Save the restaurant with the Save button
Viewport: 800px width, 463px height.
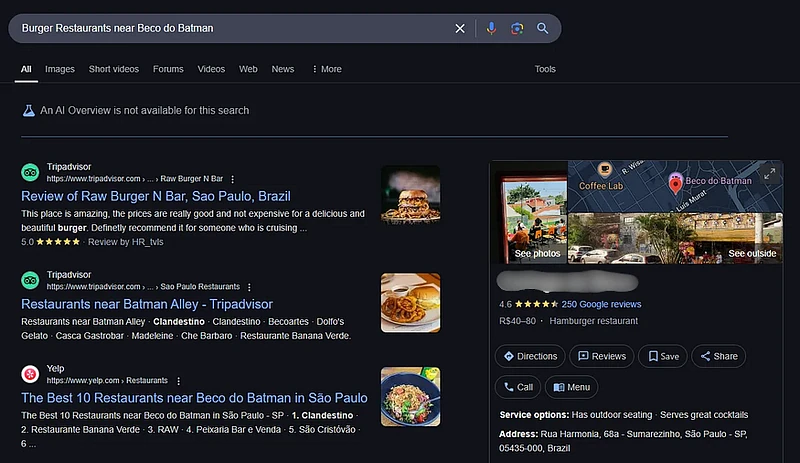pyautogui.click(x=663, y=356)
